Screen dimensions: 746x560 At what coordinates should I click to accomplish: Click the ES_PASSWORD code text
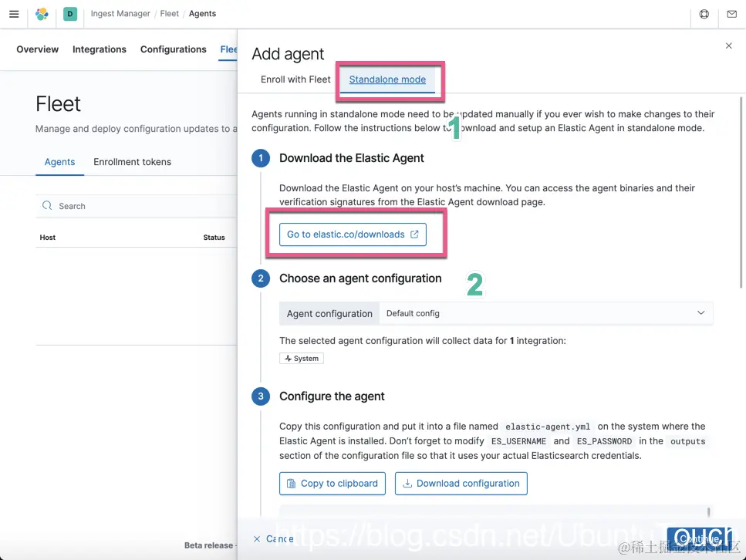604,441
